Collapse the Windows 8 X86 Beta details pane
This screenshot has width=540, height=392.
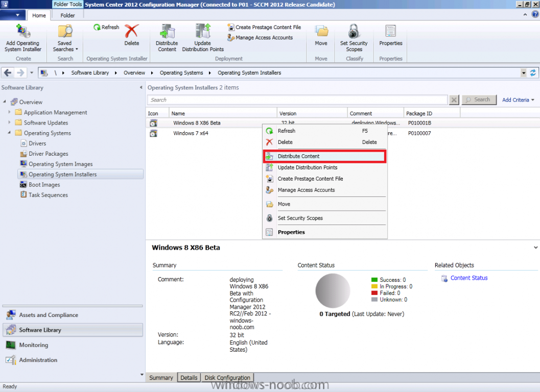coord(535,248)
